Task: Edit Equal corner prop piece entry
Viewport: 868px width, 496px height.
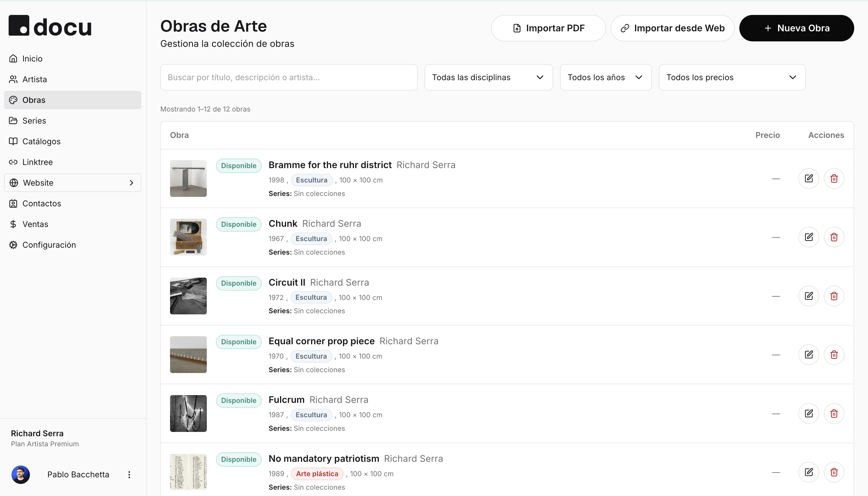Action: point(809,355)
